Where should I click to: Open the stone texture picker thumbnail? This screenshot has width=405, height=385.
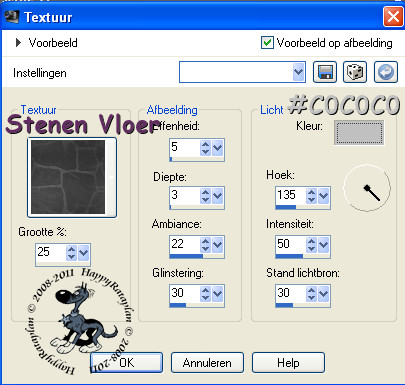pyautogui.click(x=72, y=177)
